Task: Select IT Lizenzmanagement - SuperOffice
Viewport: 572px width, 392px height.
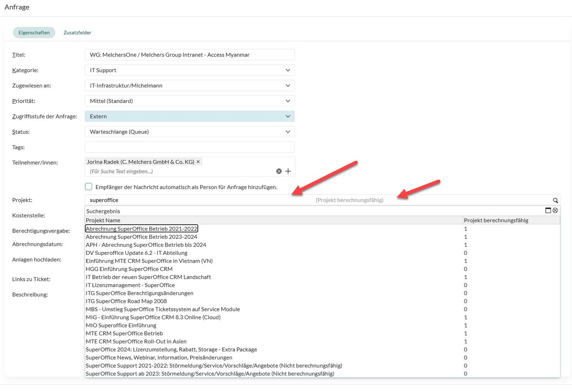Action: 322,285
